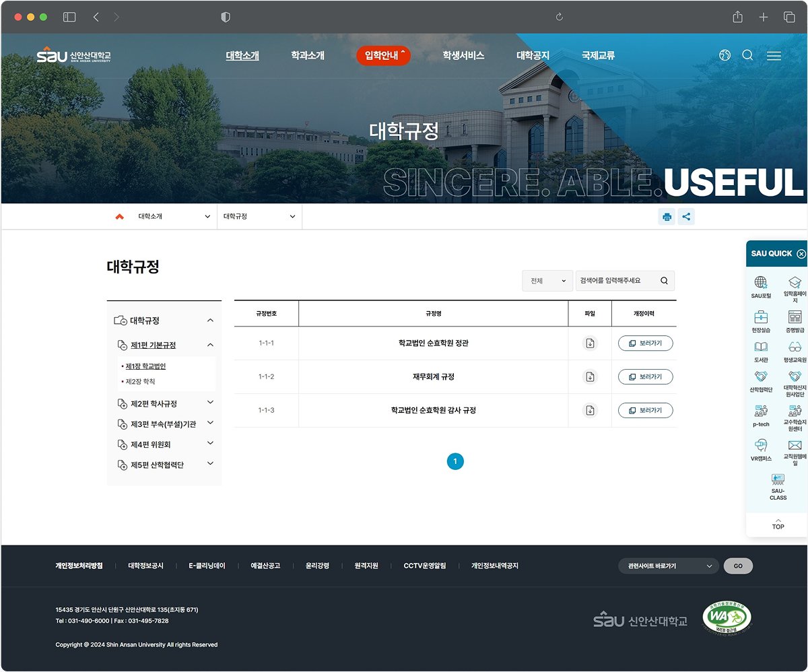Viewport: 808px width, 672px height.
Task: Expand 제3편 부속(부설)기관 tree section
Action: [210, 423]
